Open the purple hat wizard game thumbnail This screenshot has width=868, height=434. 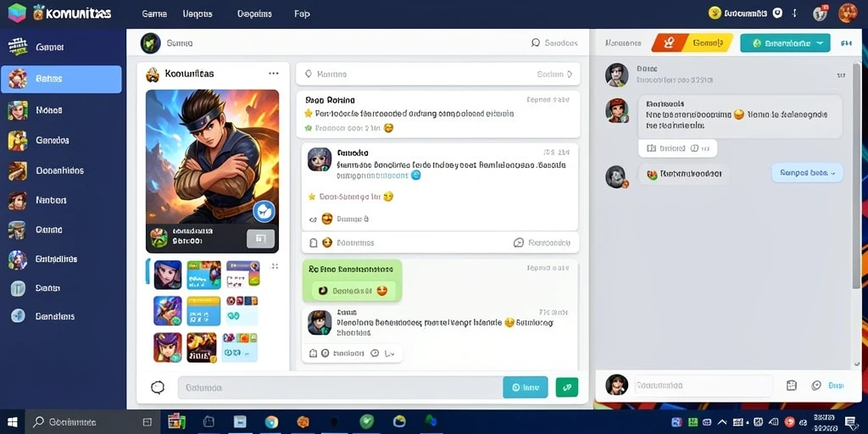tap(168, 347)
